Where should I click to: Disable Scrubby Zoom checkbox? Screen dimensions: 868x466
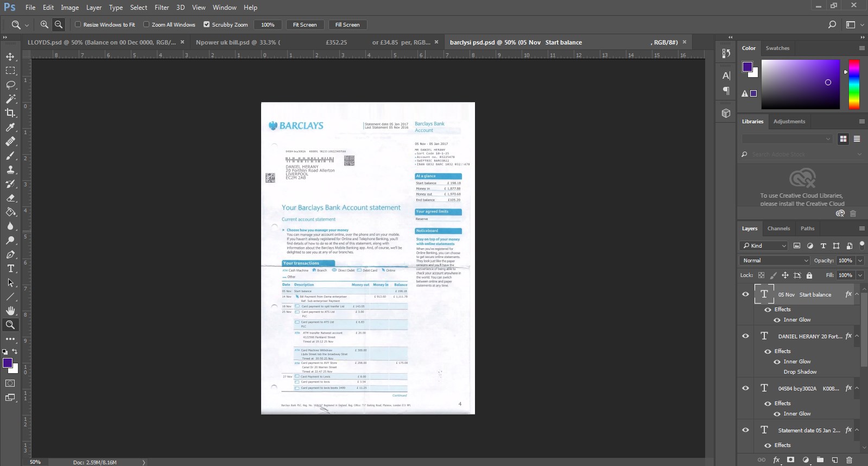207,24
